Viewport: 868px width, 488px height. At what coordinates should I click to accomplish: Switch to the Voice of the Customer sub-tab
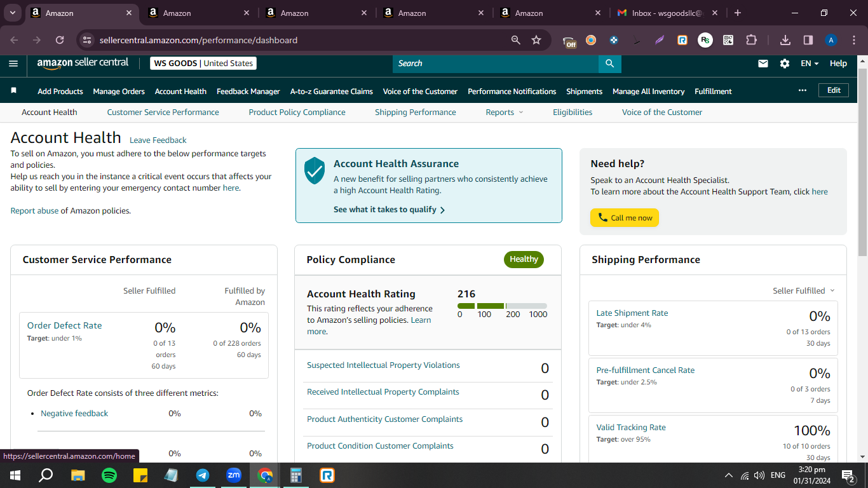[662, 112]
